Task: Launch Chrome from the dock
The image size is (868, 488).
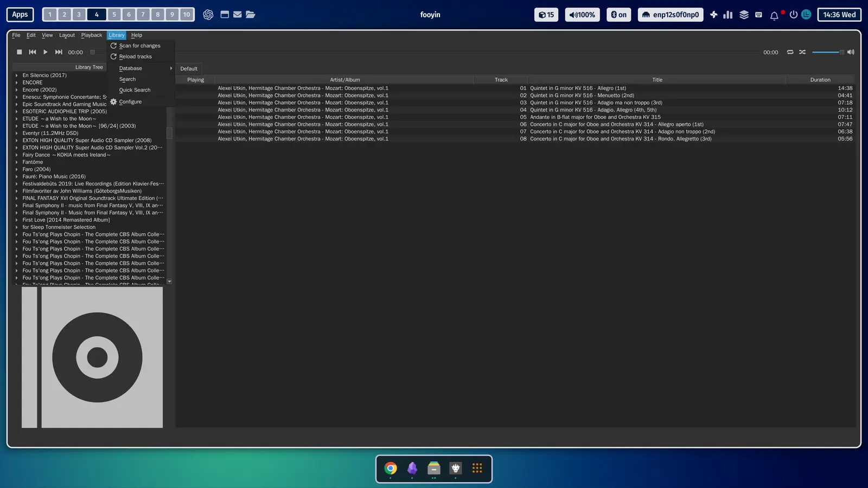Action: click(391, 468)
